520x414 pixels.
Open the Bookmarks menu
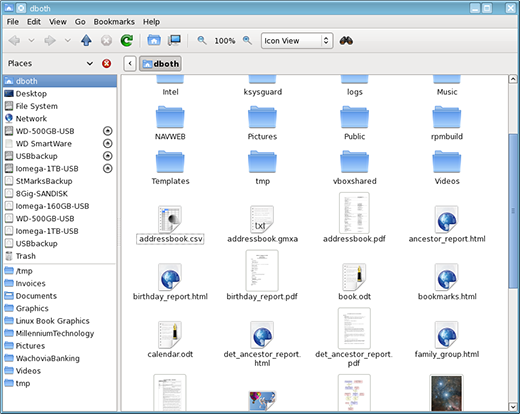114,22
